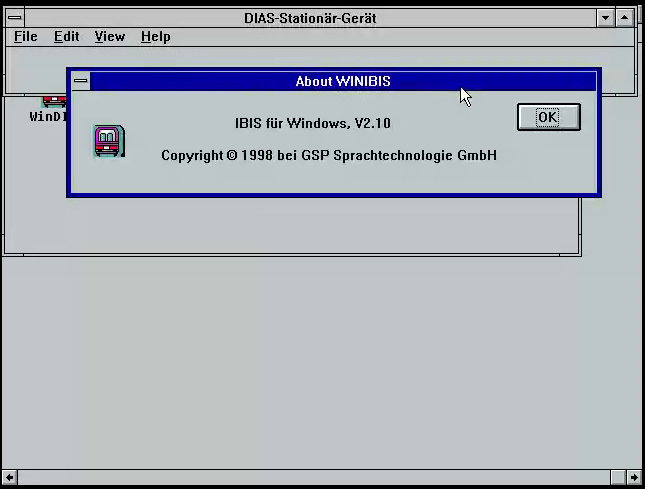Maximize the DIAS-Stationär-Gerät window
Screen dimensions: 645x489
click(624, 18)
